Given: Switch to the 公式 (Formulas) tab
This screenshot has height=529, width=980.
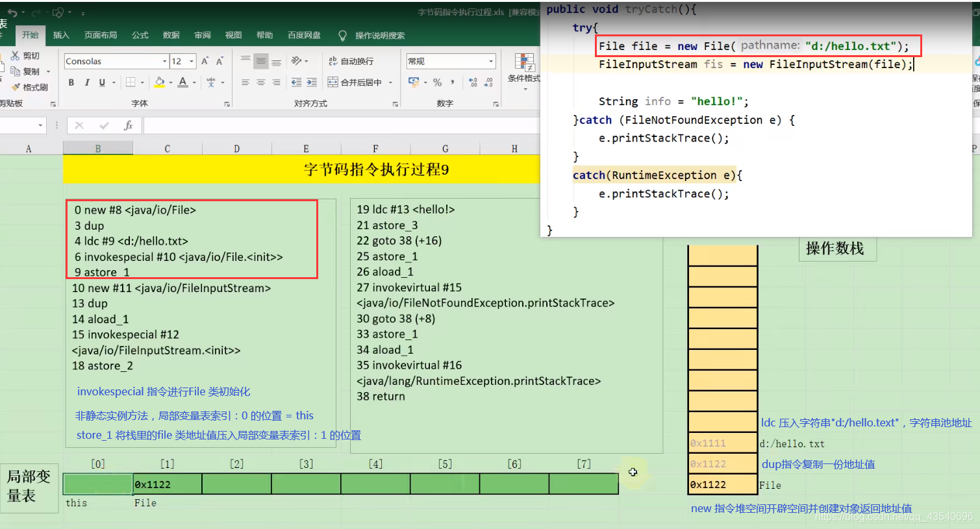Looking at the screenshot, I should click(140, 35).
